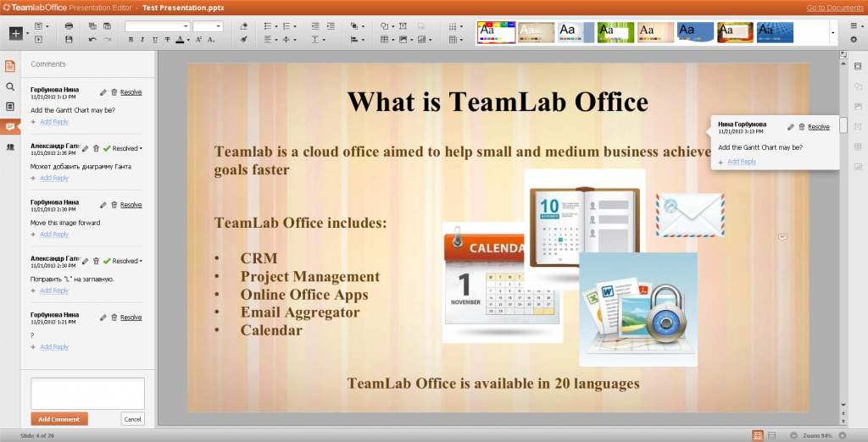The height and width of the screenshot is (442, 868).
Task: Open the File panel in the left sidebar
Action: [10, 66]
